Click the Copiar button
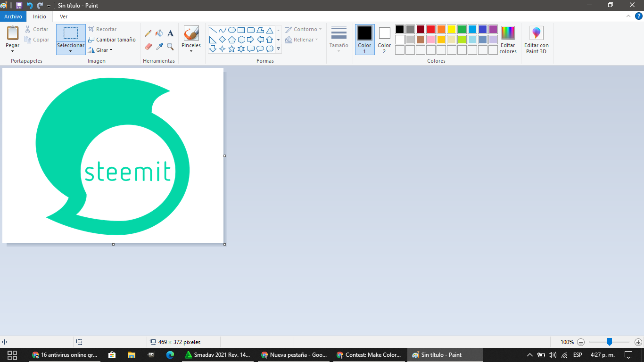644x362 pixels. pos(37,40)
